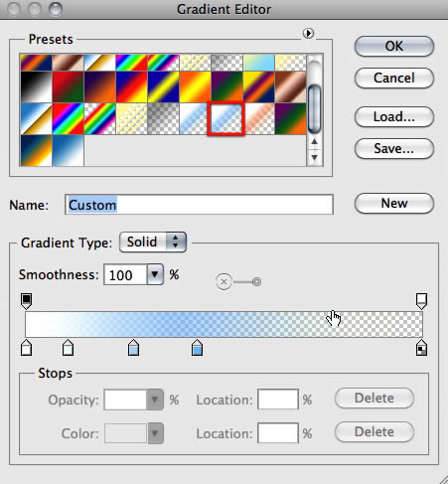
Task: Click the OK button
Action: tap(394, 46)
